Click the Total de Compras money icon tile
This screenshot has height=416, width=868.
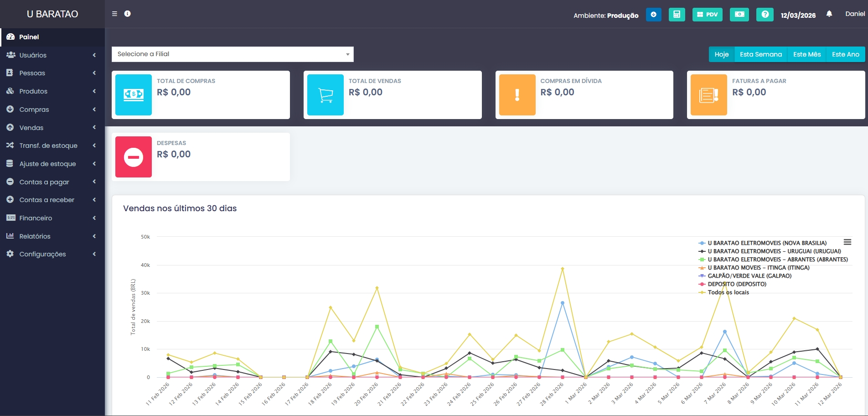[134, 95]
